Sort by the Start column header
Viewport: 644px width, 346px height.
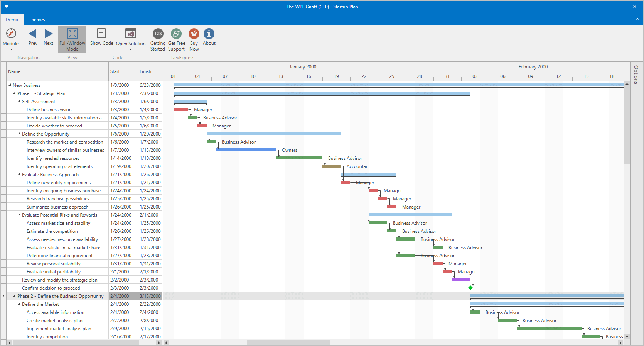point(123,71)
